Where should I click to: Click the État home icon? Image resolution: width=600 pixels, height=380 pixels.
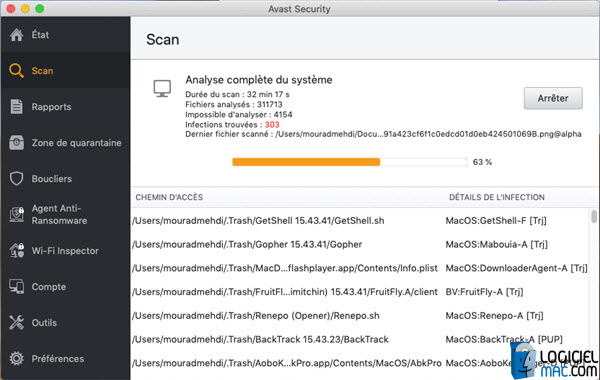click(x=16, y=35)
